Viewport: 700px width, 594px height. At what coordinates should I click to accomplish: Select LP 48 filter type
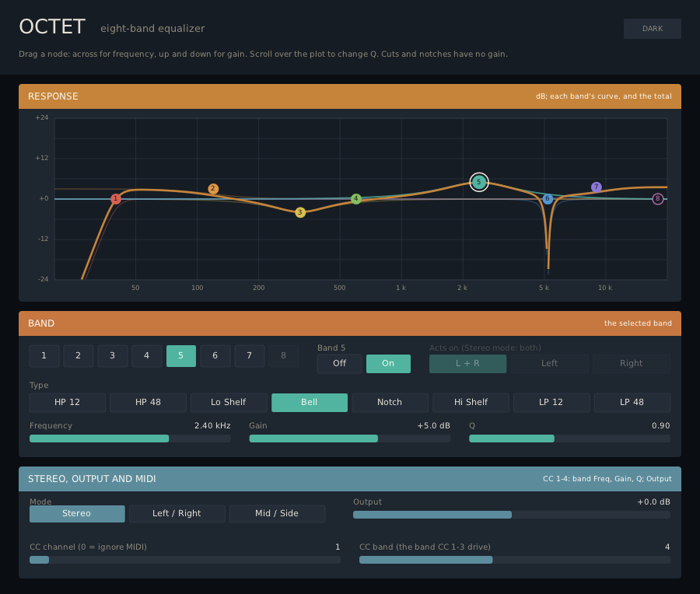[x=632, y=402]
